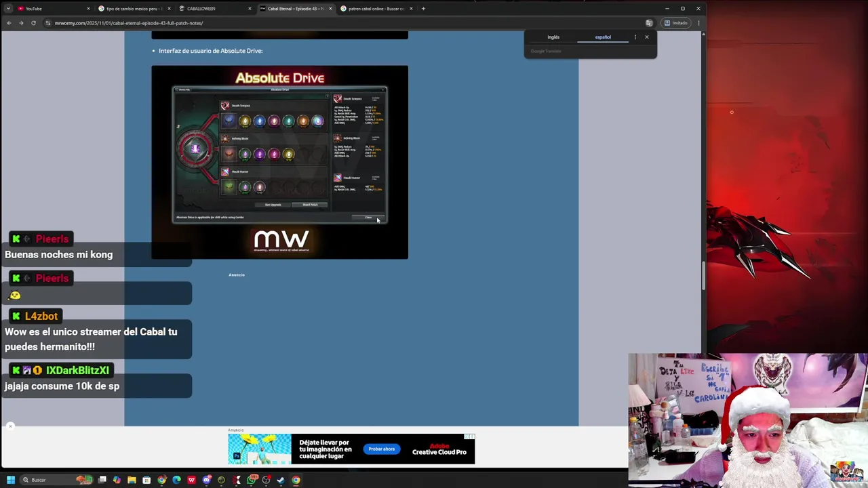Screen dimensions: 868x488
Task: Select español in the translate popup
Action: [x=603, y=37]
